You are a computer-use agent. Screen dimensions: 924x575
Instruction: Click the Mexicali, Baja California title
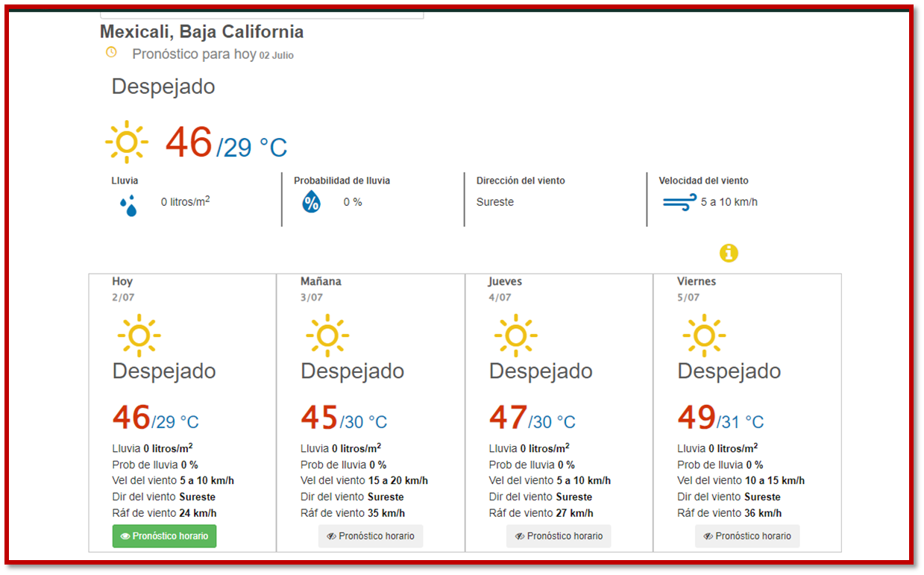tap(201, 32)
